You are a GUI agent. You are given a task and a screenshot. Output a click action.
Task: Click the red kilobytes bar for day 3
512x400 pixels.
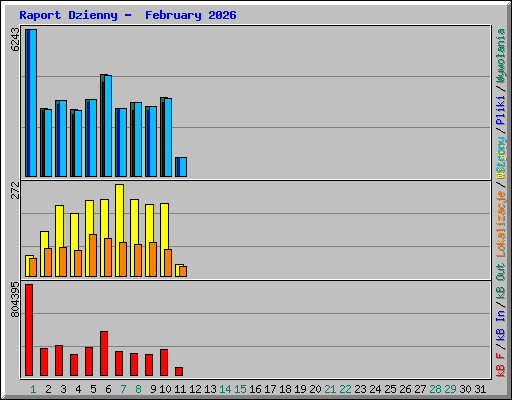click(x=59, y=361)
